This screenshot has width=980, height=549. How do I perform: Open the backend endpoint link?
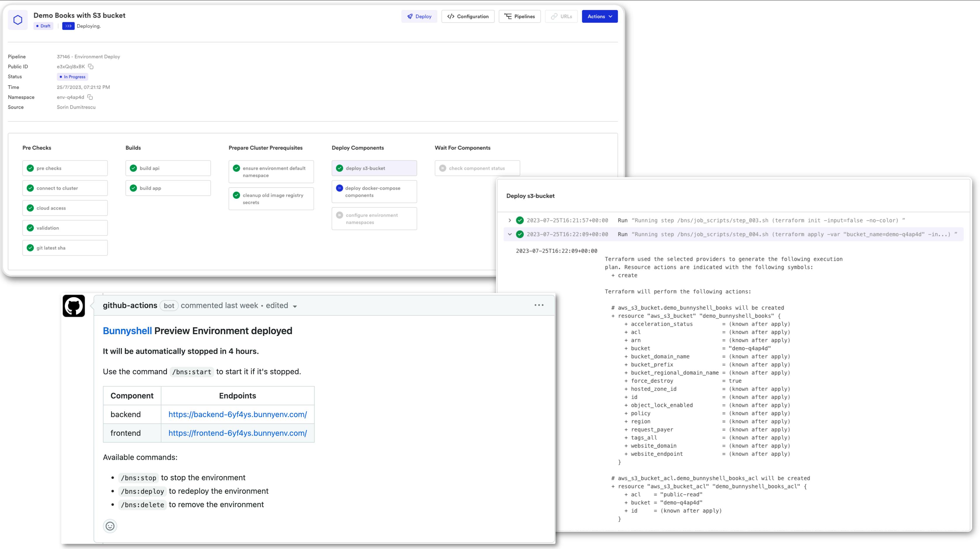pos(237,414)
